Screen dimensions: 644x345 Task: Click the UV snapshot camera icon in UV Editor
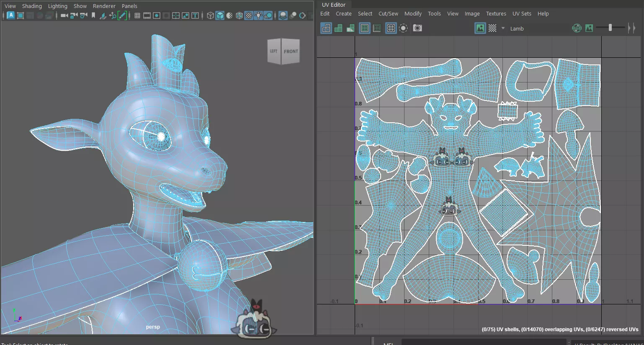tap(417, 28)
